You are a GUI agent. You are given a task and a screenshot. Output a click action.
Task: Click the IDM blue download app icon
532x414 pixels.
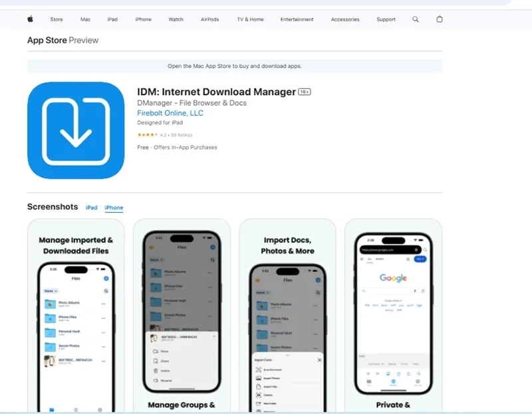76,130
